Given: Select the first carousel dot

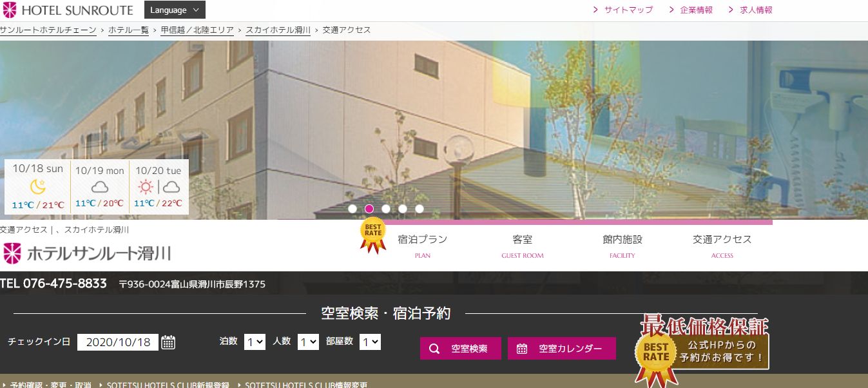Looking at the screenshot, I should (x=352, y=209).
